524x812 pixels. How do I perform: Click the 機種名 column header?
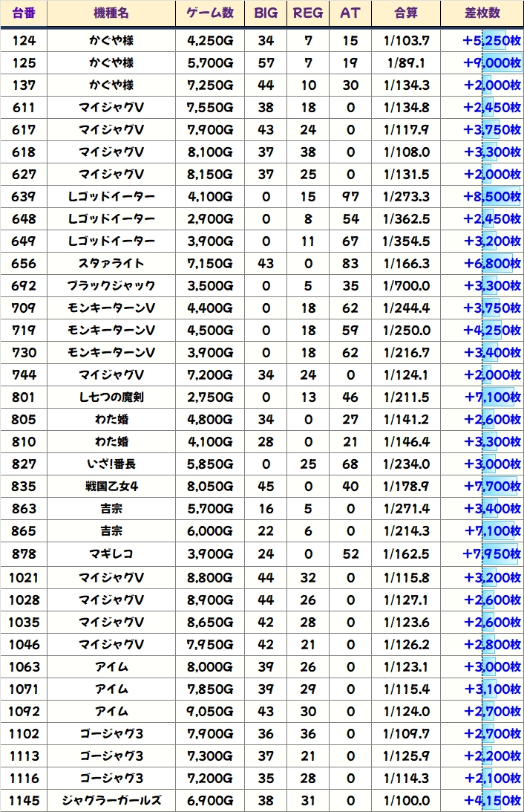111,13
